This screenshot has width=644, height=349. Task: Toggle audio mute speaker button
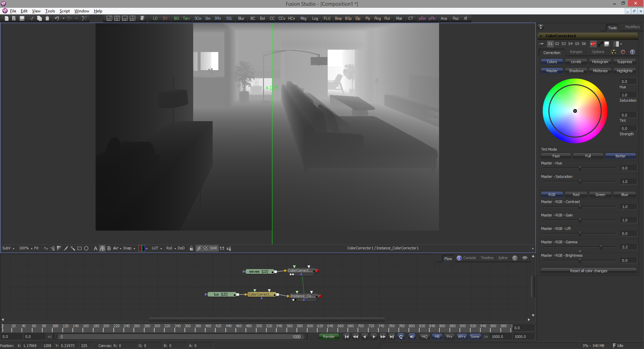coord(412,337)
